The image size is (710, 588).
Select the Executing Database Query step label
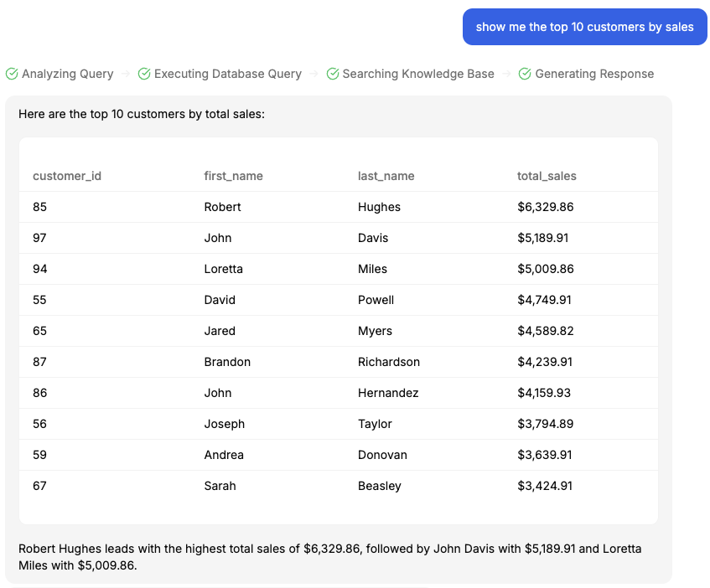(x=228, y=74)
